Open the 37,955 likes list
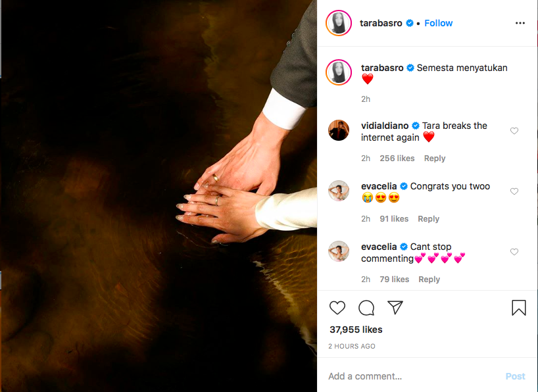The height and width of the screenshot is (392, 538). click(x=356, y=330)
